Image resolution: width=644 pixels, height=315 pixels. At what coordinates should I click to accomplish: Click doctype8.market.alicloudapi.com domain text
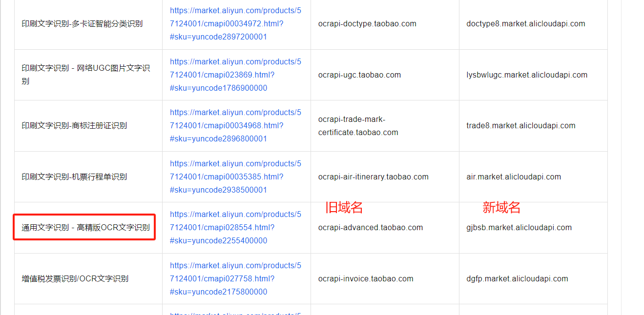(526, 23)
